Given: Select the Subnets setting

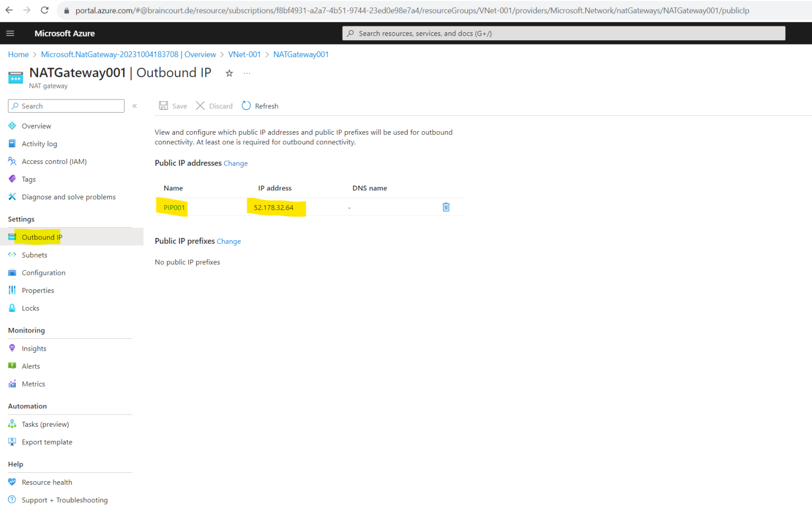Looking at the screenshot, I should pos(34,254).
